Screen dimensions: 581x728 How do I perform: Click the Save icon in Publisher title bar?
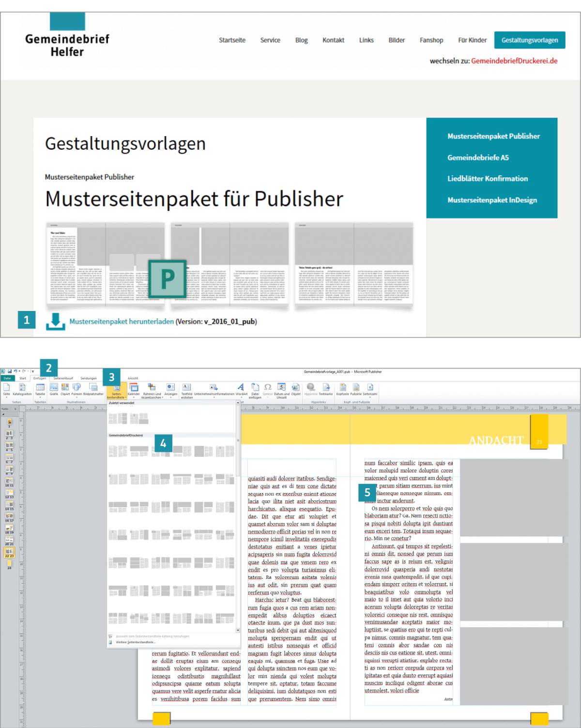10,371
